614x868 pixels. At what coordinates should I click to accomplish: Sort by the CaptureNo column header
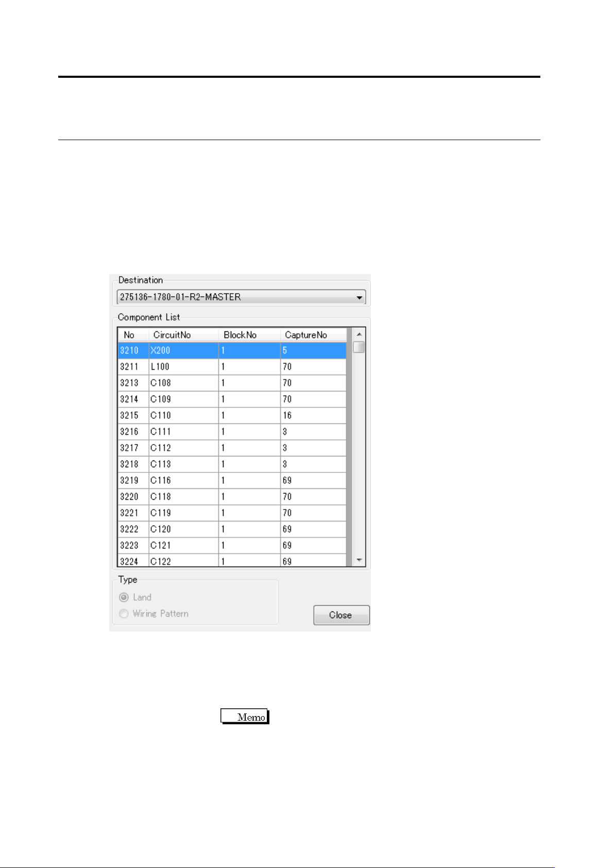314,335
